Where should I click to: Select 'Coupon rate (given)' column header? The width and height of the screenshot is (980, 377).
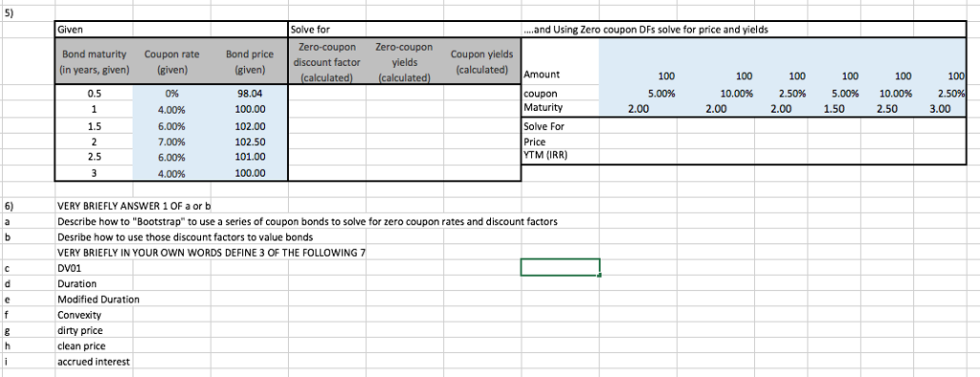click(172, 62)
